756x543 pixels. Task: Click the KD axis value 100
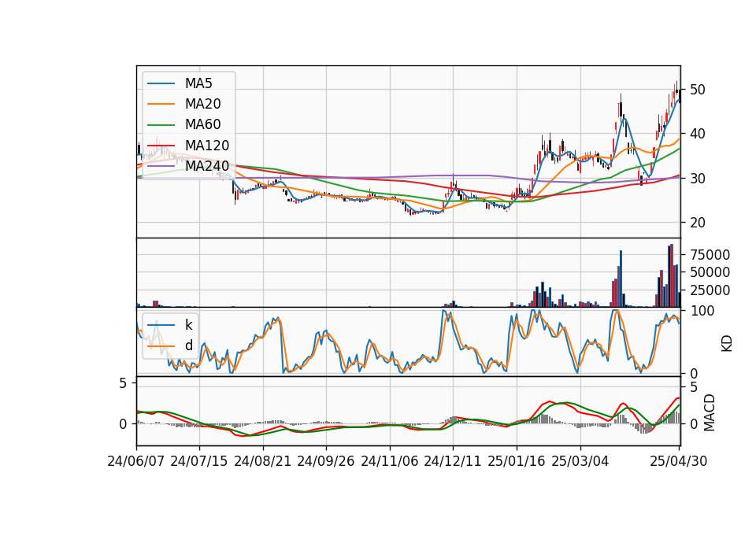pyautogui.click(x=702, y=311)
